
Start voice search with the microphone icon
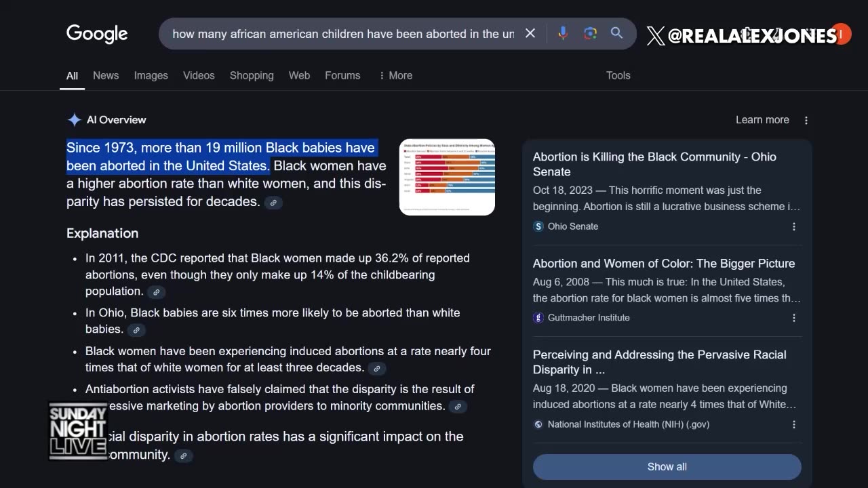coord(563,33)
